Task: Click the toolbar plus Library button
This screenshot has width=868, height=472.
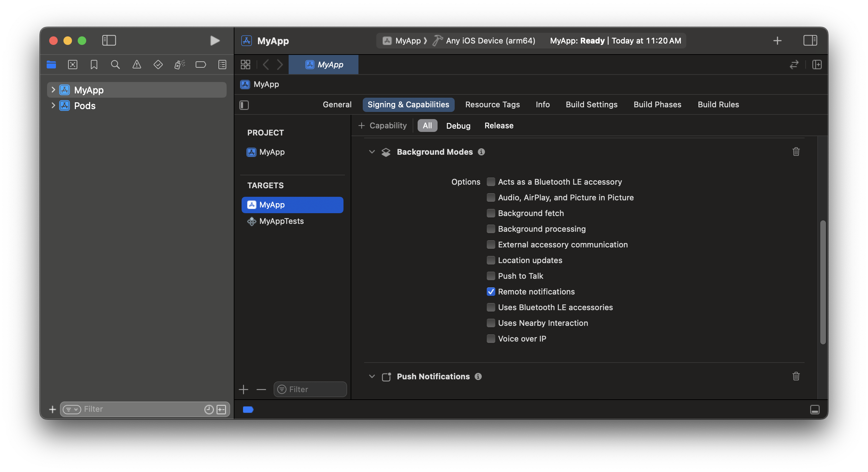Action: [x=777, y=41]
